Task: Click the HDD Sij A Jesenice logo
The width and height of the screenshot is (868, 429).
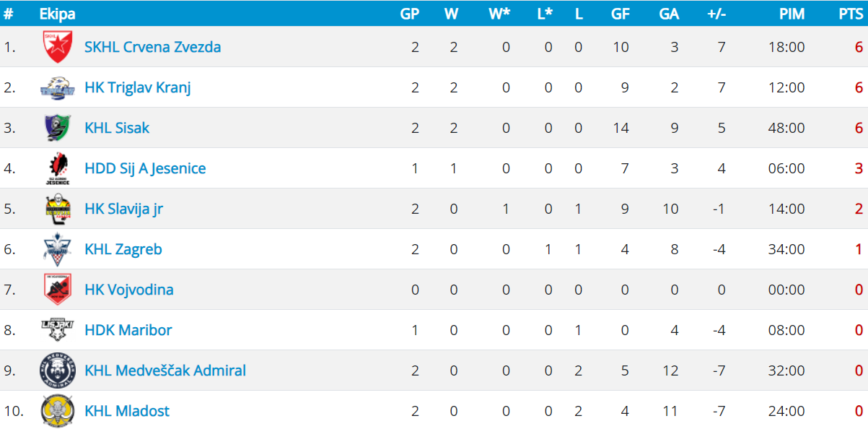Action: click(56, 168)
